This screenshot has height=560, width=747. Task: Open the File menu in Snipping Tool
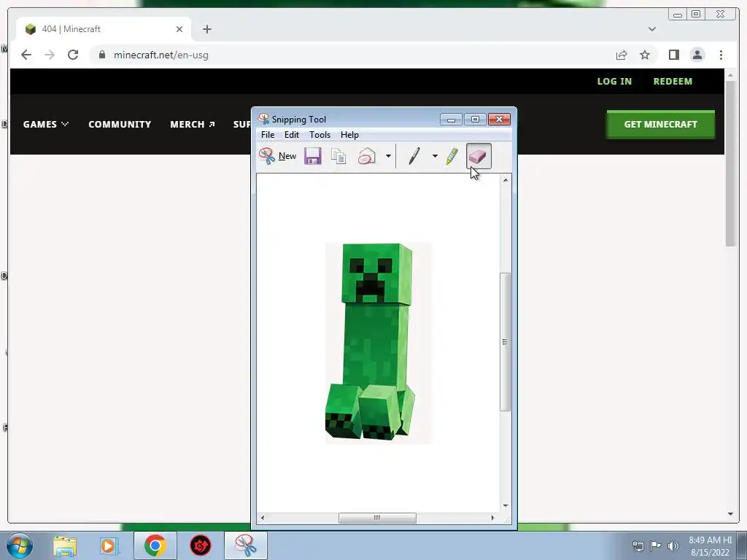tap(268, 135)
